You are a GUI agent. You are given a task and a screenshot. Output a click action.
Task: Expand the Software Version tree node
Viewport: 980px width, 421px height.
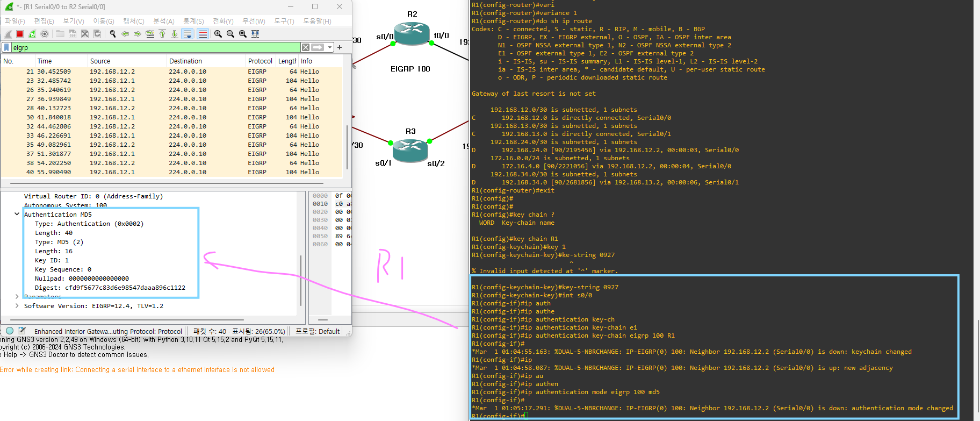[x=17, y=305]
